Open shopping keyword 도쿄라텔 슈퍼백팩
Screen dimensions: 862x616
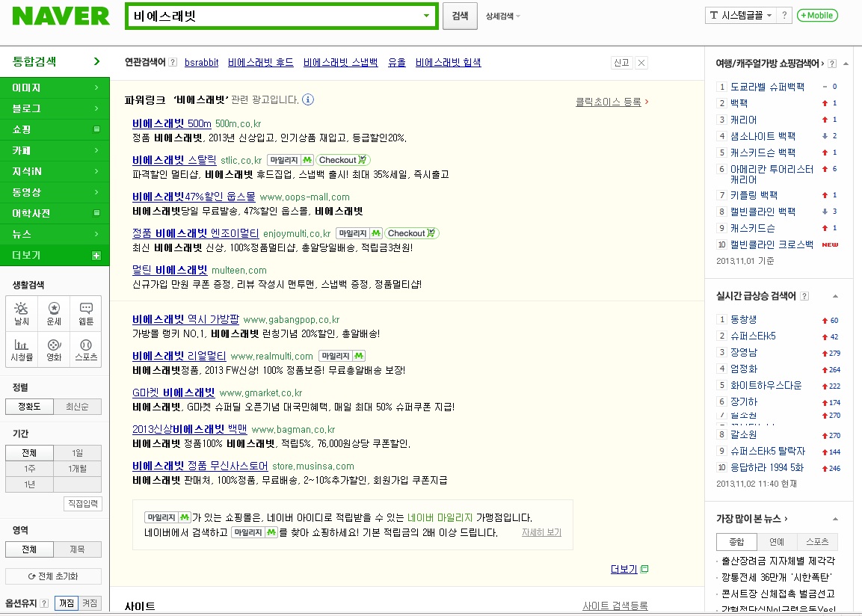[767, 87]
